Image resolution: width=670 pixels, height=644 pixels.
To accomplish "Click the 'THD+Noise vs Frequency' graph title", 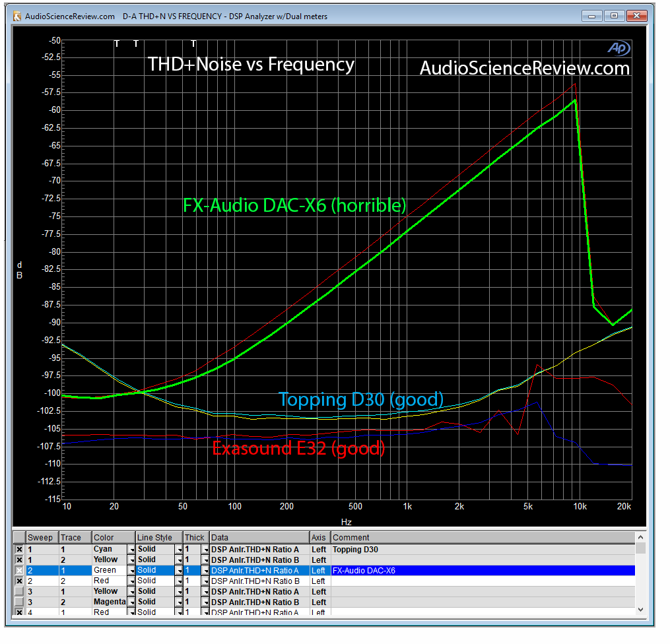I will [251, 65].
